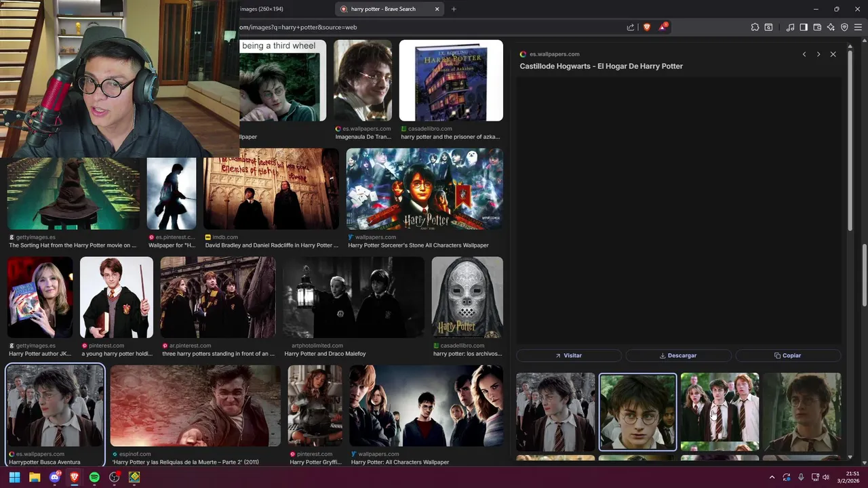Screen dimensions: 868x488
Task: Click the microphone tray icon
Action: pos(801,477)
